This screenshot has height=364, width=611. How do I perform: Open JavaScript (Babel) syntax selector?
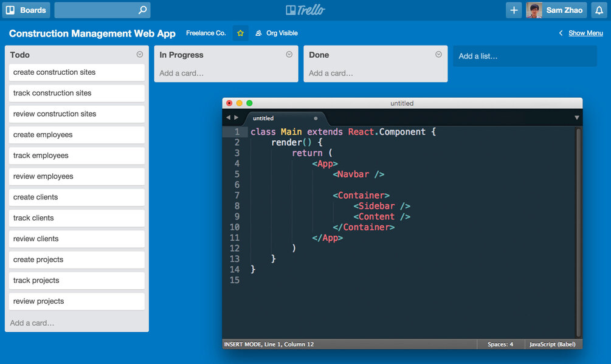553,344
